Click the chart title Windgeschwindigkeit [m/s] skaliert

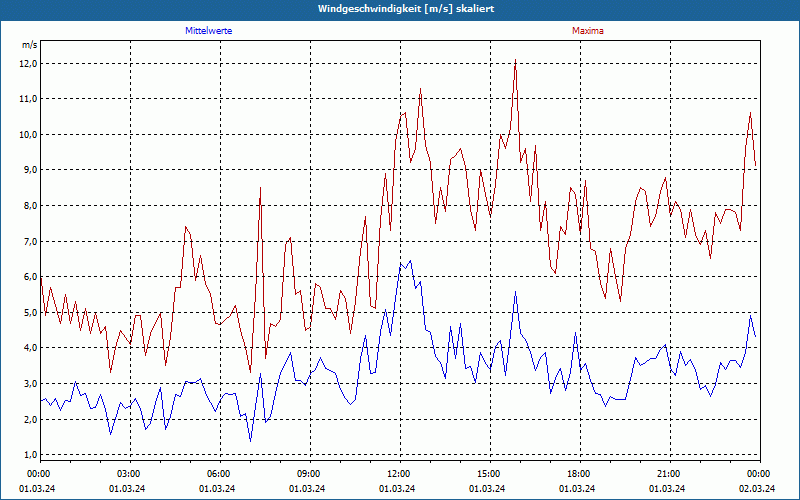point(406,9)
